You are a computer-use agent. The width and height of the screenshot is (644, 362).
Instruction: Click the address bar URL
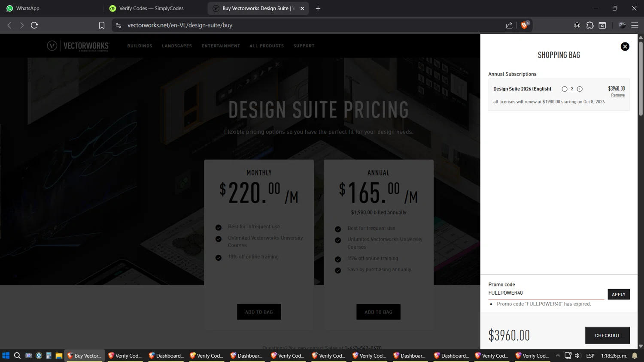(x=180, y=25)
